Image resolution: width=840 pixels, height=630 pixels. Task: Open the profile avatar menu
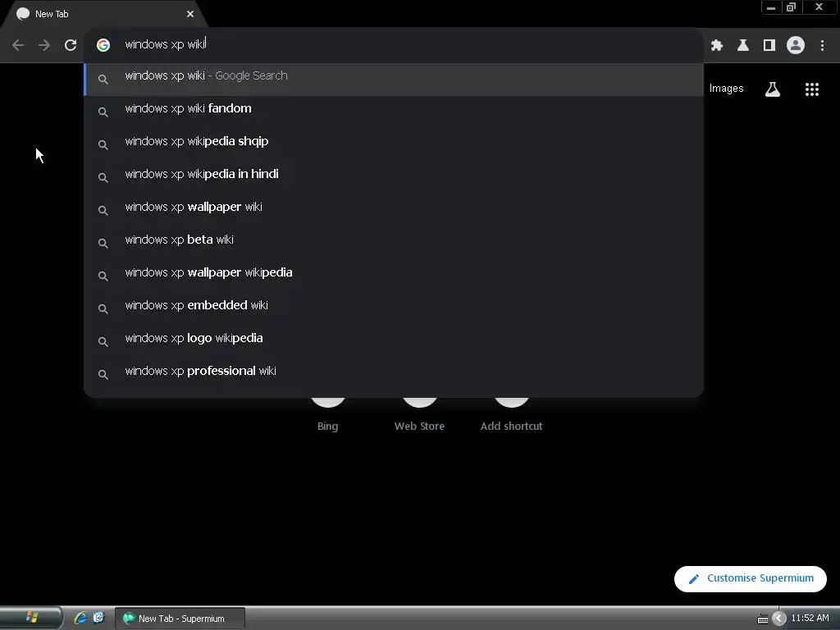tap(796, 45)
